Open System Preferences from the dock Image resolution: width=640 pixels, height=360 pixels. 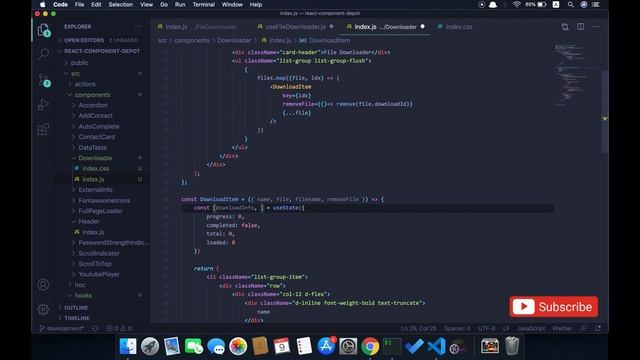click(x=348, y=346)
